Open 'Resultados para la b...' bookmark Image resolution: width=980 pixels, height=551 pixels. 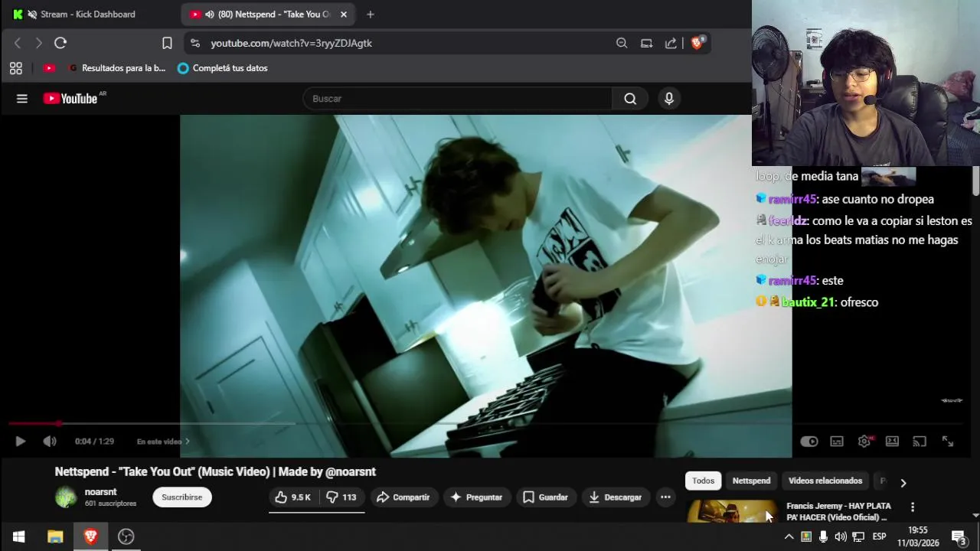coord(117,68)
